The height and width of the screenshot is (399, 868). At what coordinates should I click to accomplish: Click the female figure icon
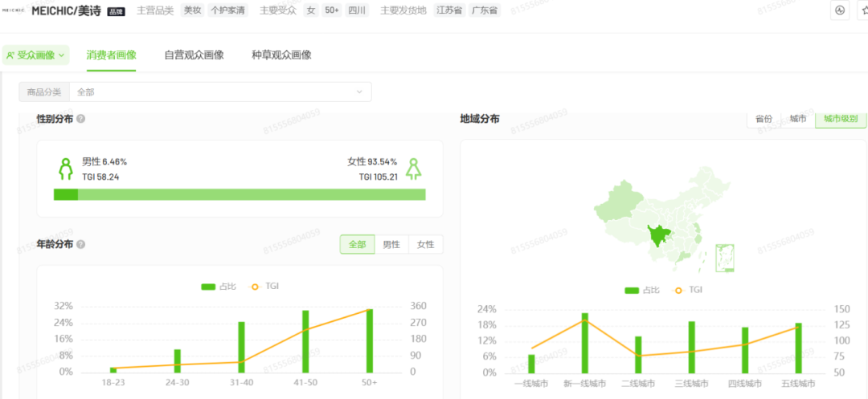[413, 169]
